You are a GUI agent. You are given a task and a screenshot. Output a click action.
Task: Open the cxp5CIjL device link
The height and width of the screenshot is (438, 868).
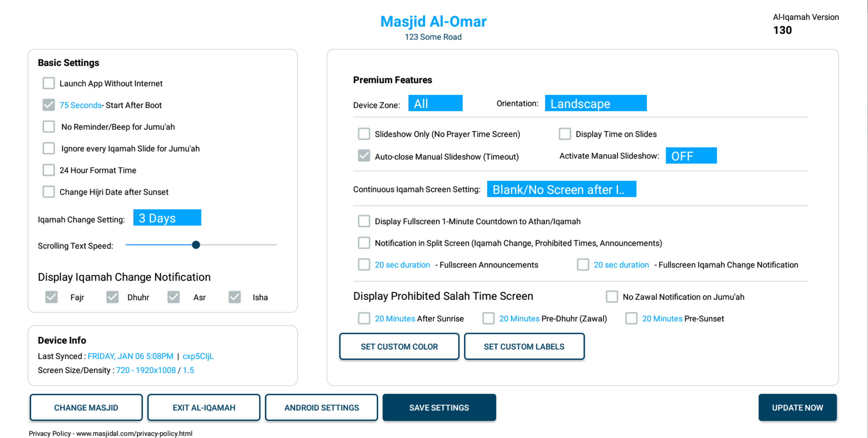[198, 356]
